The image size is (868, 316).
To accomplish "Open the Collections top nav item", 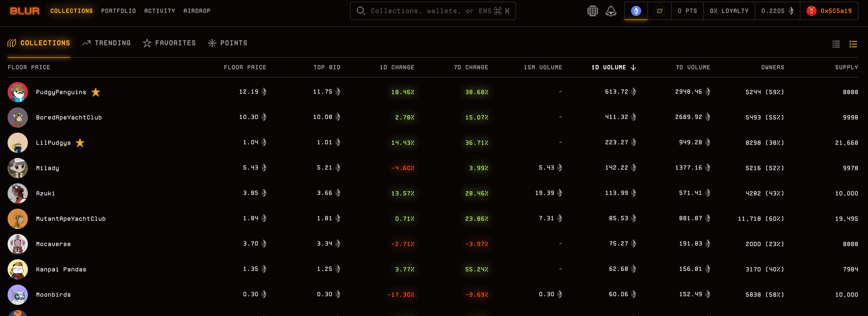I will pyautogui.click(x=71, y=11).
